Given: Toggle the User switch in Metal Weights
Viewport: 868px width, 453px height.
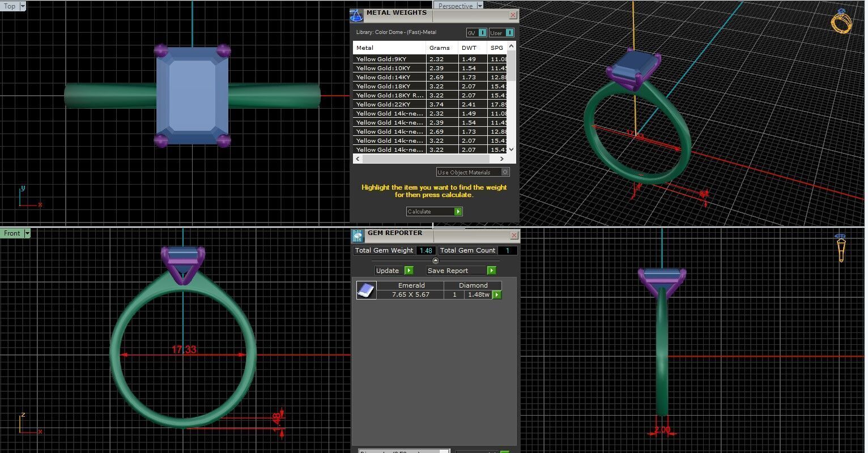Looking at the screenshot, I should [x=502, y=33].
